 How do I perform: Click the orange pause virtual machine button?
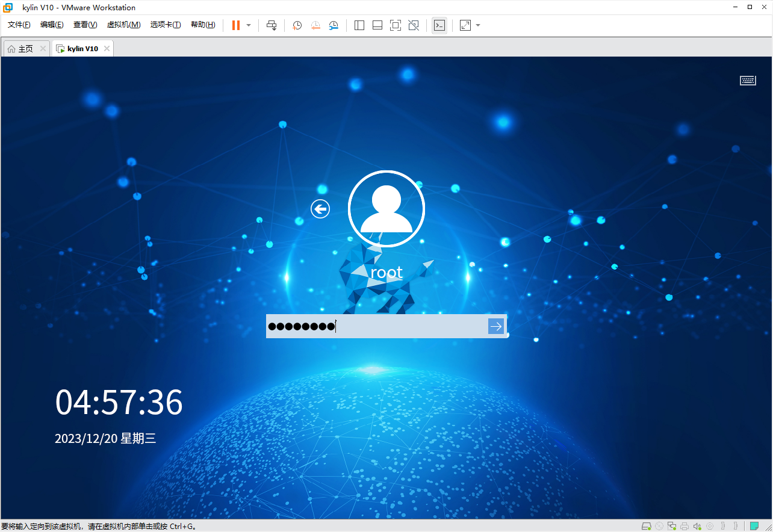click(236, 25)
